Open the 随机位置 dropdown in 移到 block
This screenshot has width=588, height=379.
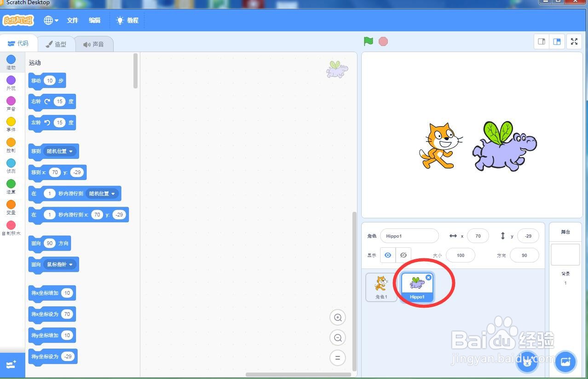[60, 151]
